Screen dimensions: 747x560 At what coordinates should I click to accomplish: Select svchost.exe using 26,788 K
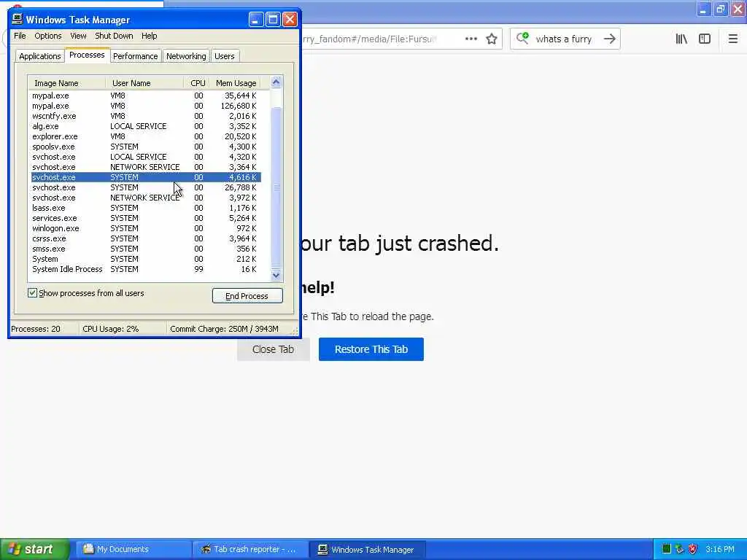[x=145, y=187]
